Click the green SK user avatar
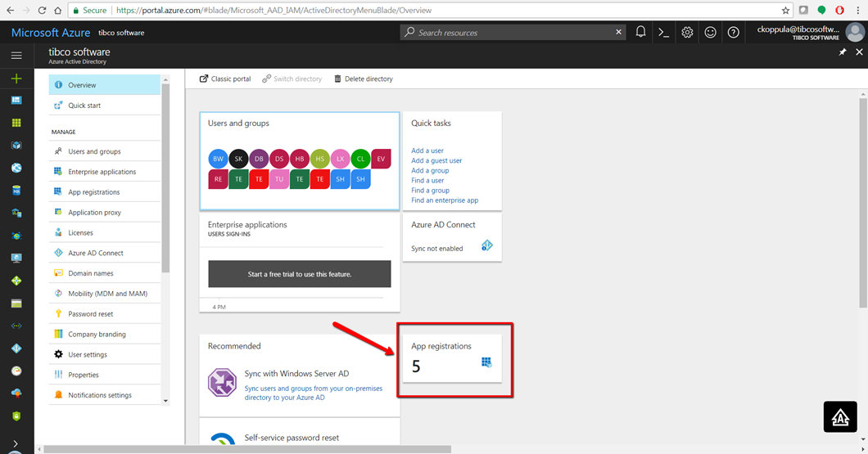The width and height of the screenshot is (868, 454). (x=238, y=159)
